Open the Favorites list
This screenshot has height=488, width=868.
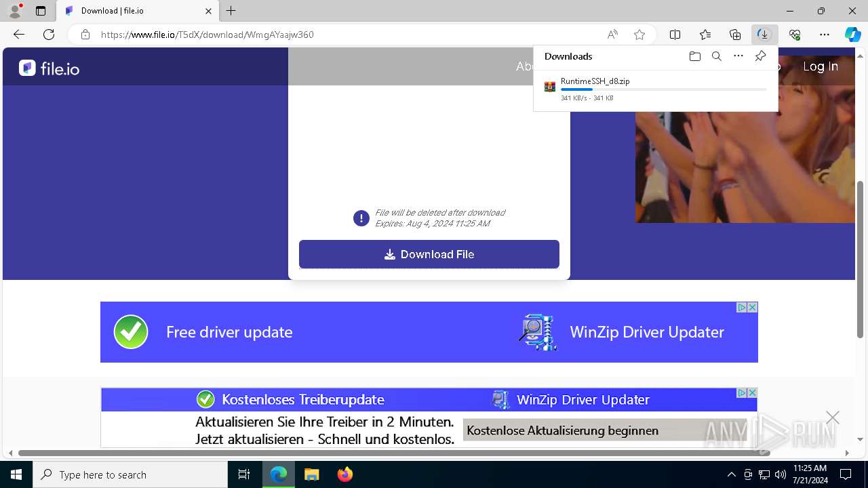[x=705, y=35]
